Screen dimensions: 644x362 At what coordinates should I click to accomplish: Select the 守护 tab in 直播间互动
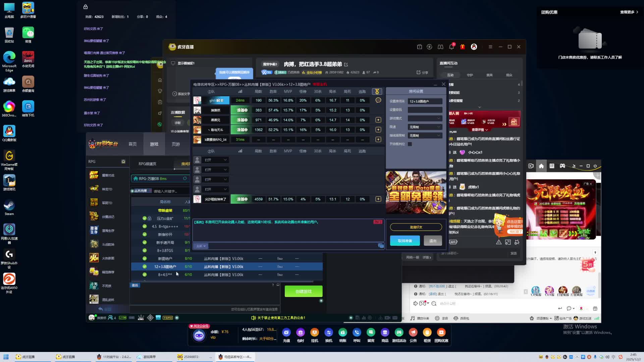tap(470, 75)
